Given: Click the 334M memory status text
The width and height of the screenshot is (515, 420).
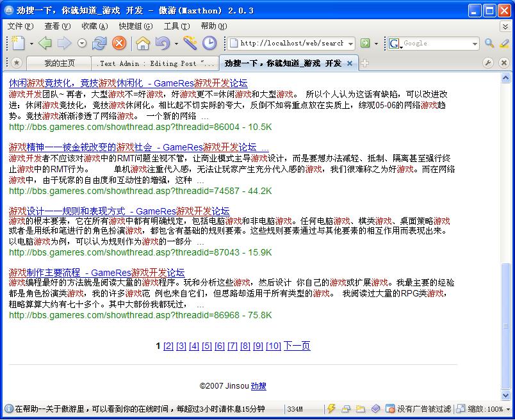Looking at the screenshot, I should [295, 409].
